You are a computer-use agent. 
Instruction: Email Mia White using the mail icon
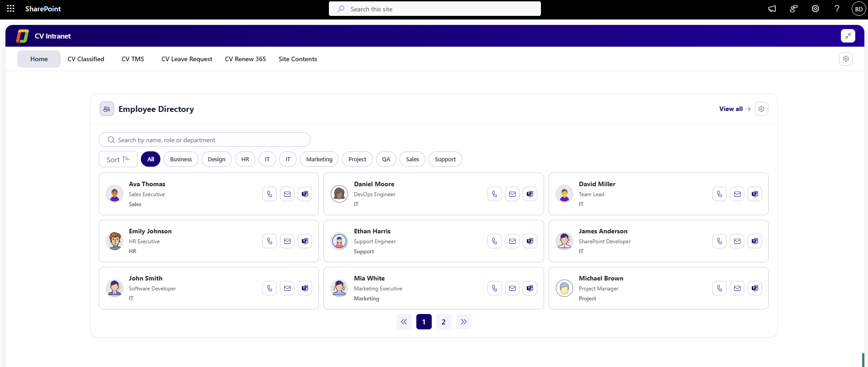(512, 288)
